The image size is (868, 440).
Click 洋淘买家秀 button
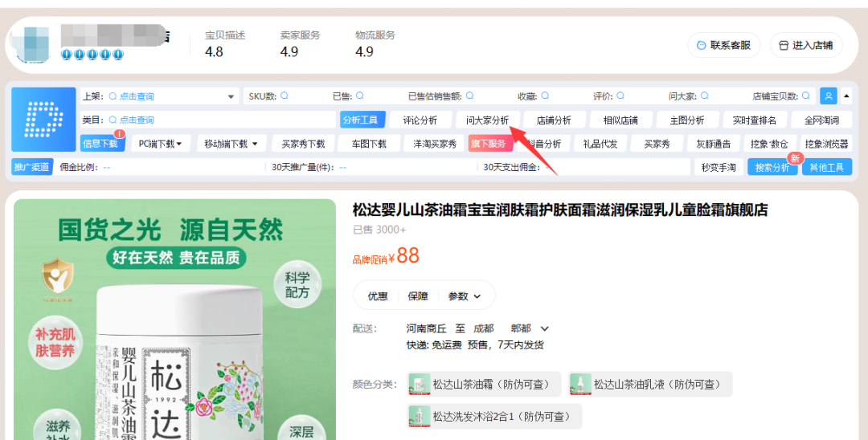click(x=435, y=144)
